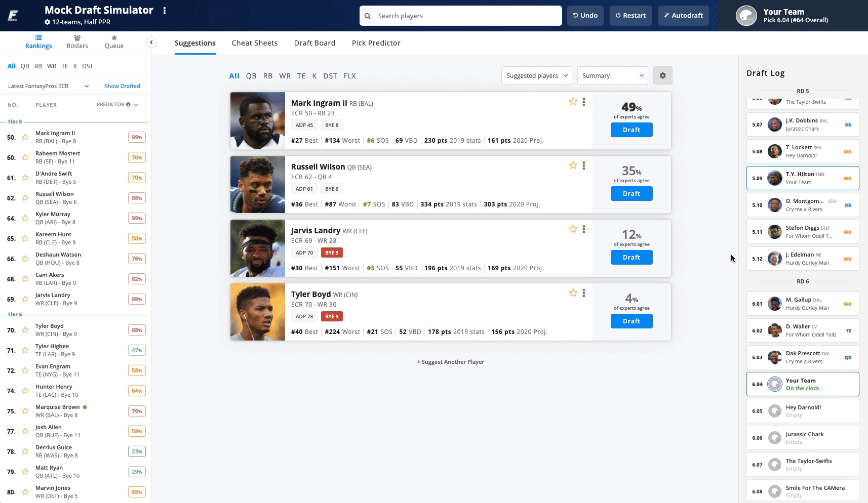Click Suggest Another Player link
The image size is (868, 503).
(451, 362)
